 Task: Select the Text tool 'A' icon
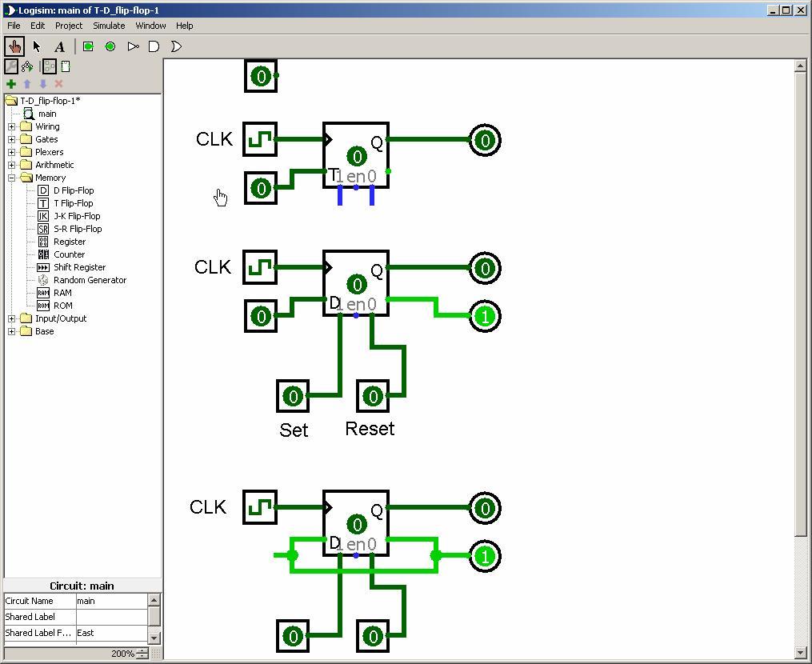(59, 46)
